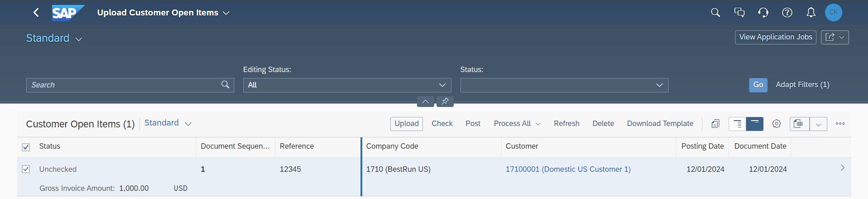868x199 pixels.
Task: Export table to spreadsheet
Action: [x=799, y=124]
